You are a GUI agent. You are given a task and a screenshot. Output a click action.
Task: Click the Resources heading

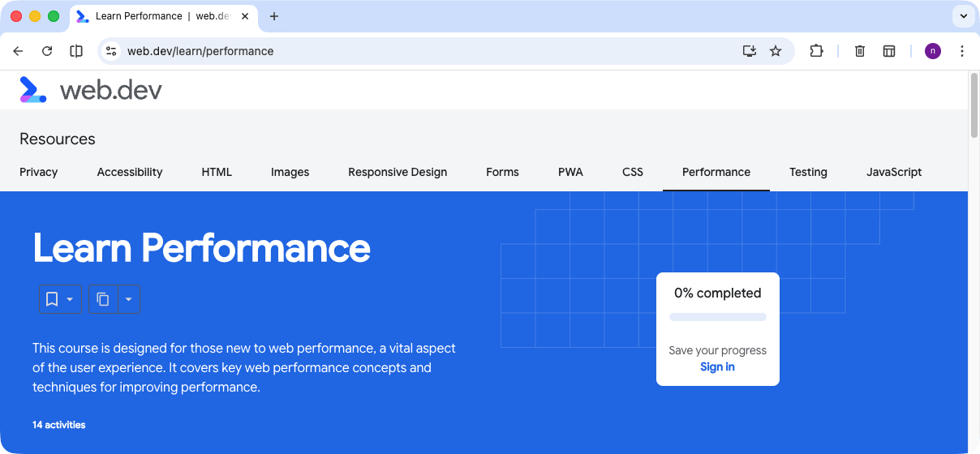(58, 139)
